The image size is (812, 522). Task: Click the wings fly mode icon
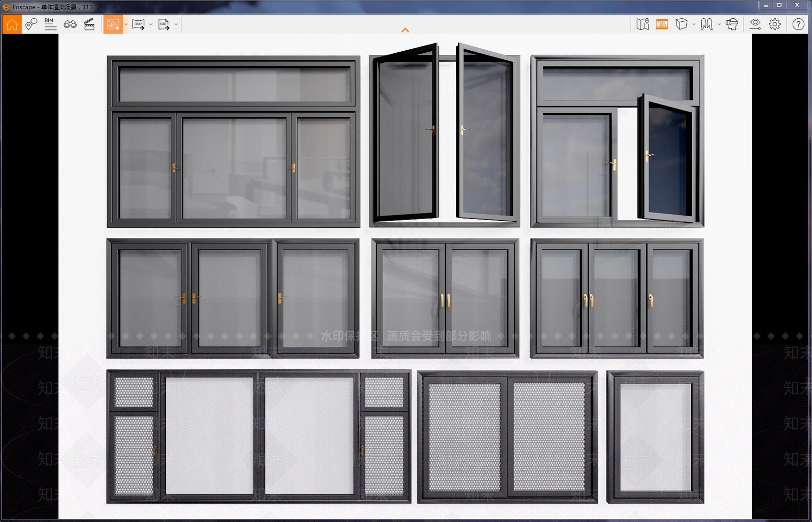706,24
